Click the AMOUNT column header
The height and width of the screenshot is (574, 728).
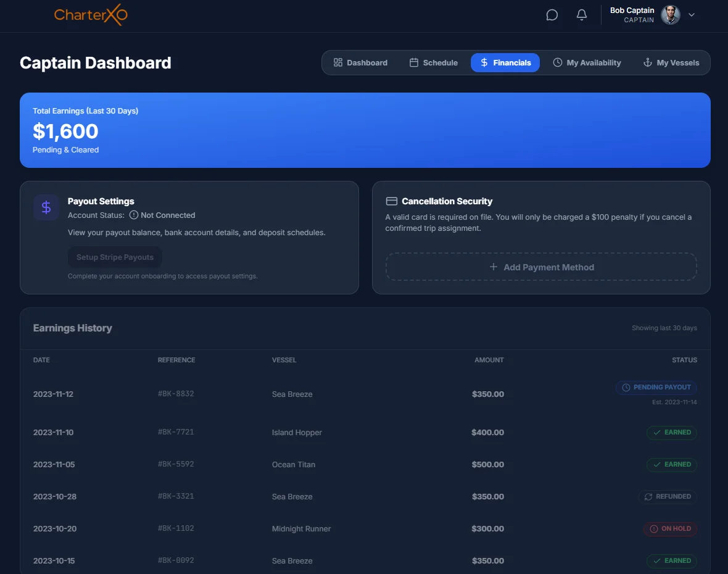coord(489,360)
